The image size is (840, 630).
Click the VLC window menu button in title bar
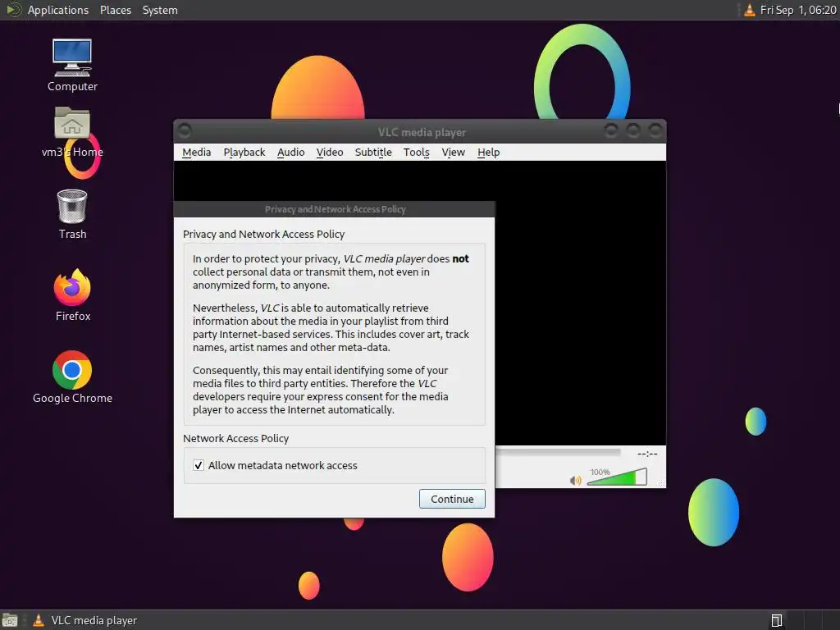coord(185,130)
